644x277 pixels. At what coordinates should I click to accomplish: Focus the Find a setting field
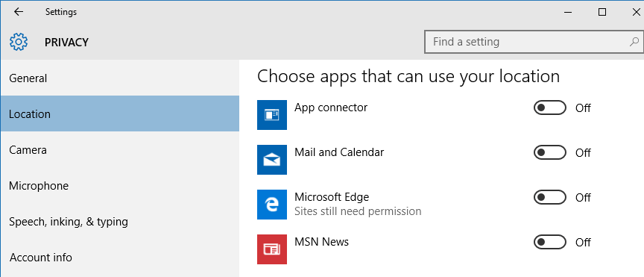534,42
